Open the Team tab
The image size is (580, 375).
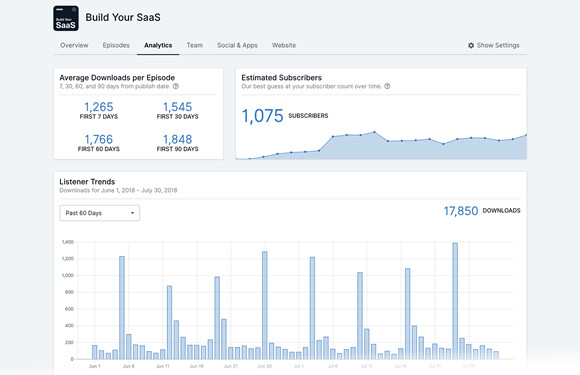coord(195,45)
